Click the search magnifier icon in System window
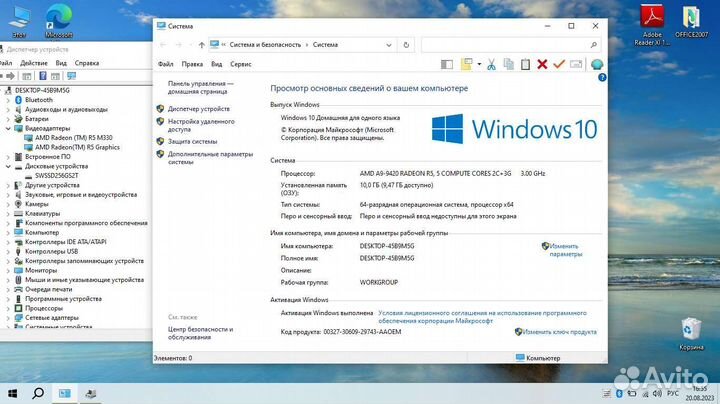 pos(593,45)
